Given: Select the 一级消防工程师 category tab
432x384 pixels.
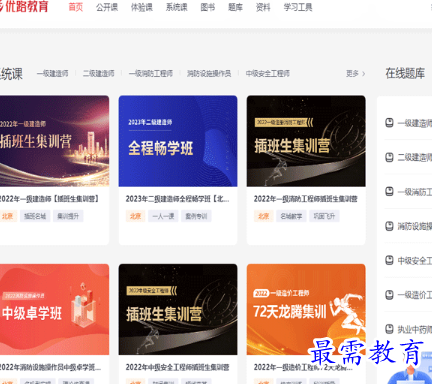Looking at the screenshot, I should click(x=151, y=73).
